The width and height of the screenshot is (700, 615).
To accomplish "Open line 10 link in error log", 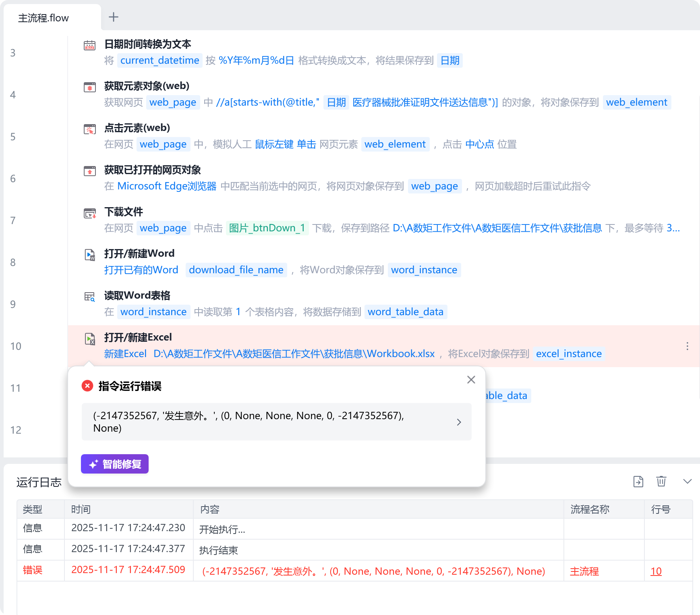I will [656, 571].
